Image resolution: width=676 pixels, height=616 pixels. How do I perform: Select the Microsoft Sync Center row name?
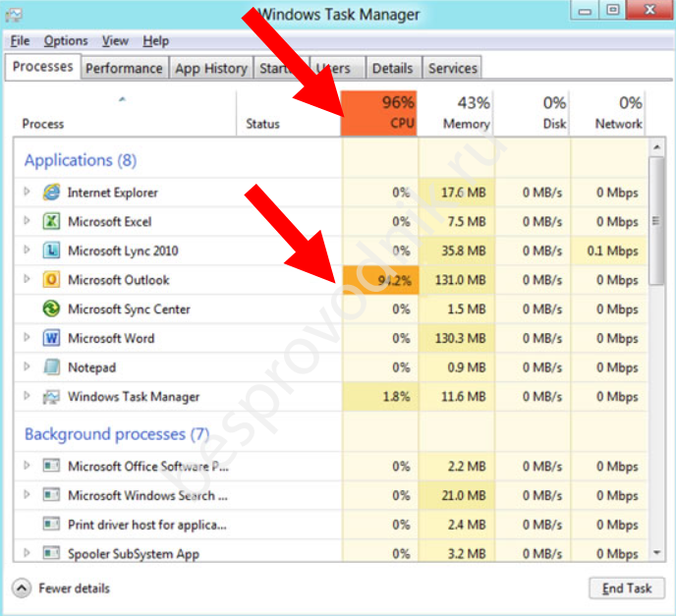click(129, 309)
